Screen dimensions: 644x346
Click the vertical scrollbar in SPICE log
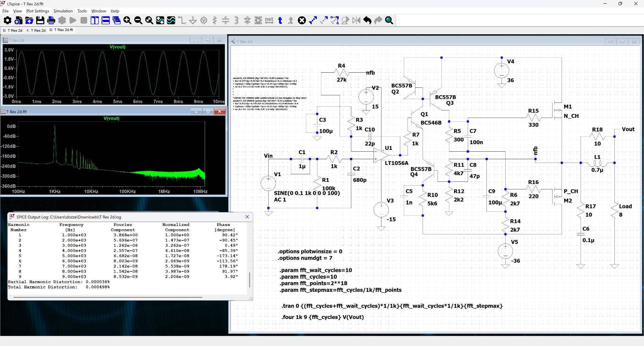point(250,280)
